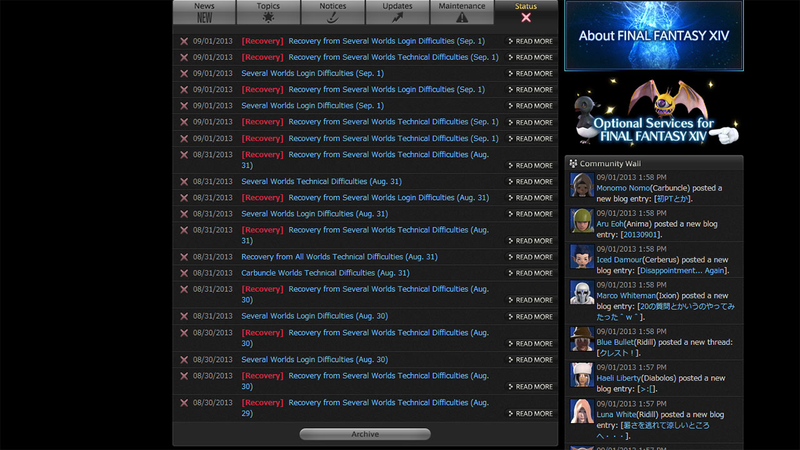Click Read More arrow icon for Carbuncle Worlds entry
Image resolution: width=800 pixels, height=450 pixels.
(510, 273)
